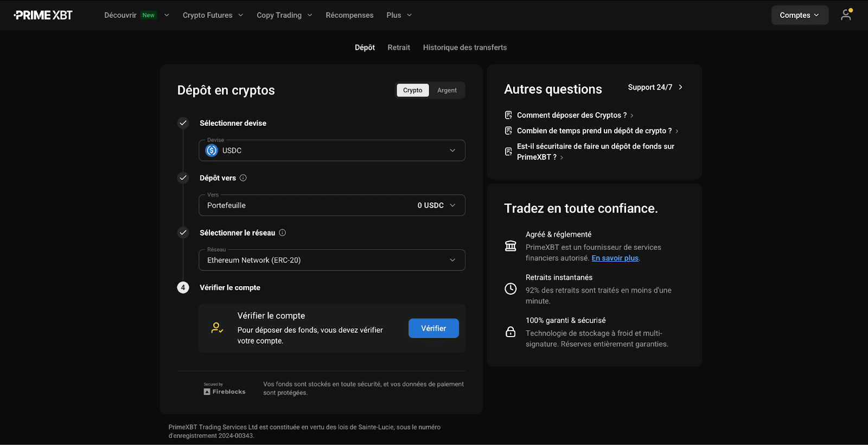The image size is (868, 445).
Task: Click the blue Vérifier button
Action: pos(433,328)
